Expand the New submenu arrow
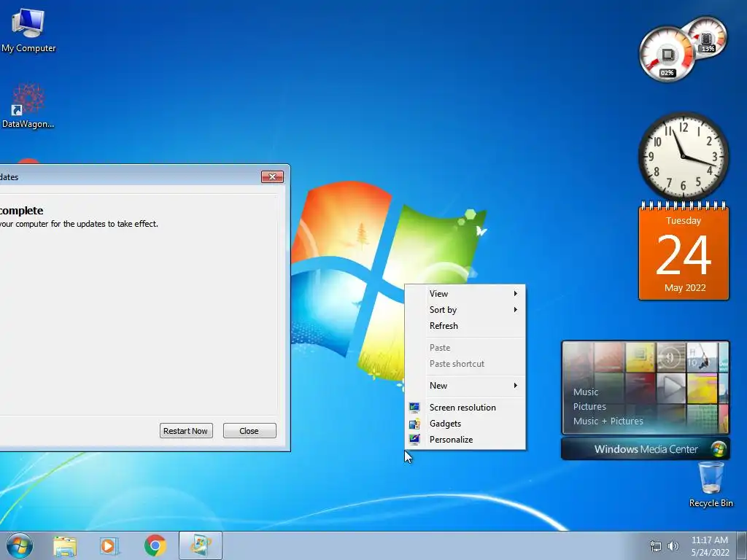747x560 pixels. coord(516,386)
